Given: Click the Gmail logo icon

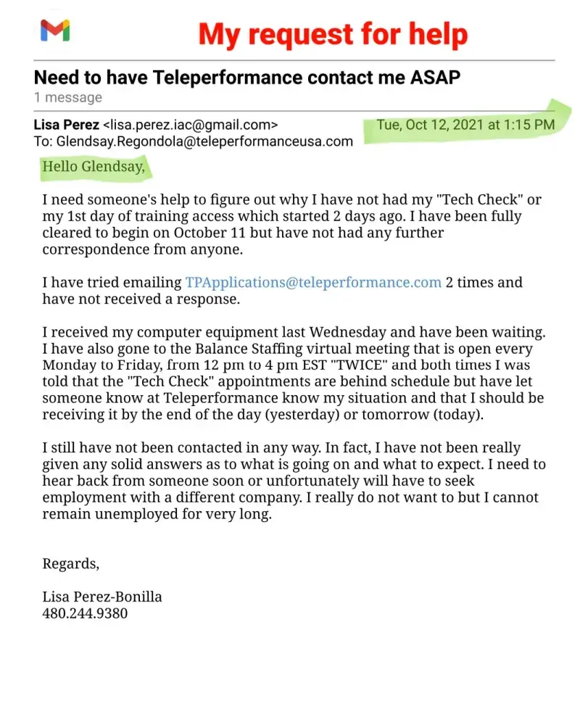Looking at the screenshot, I should pos(55,30).
